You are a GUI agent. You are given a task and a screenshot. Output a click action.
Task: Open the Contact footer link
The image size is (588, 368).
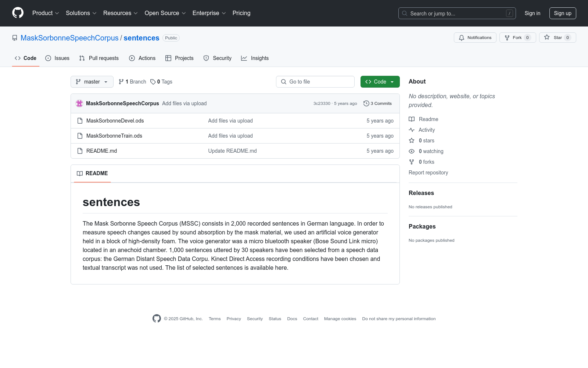click(x=311, y=319)
